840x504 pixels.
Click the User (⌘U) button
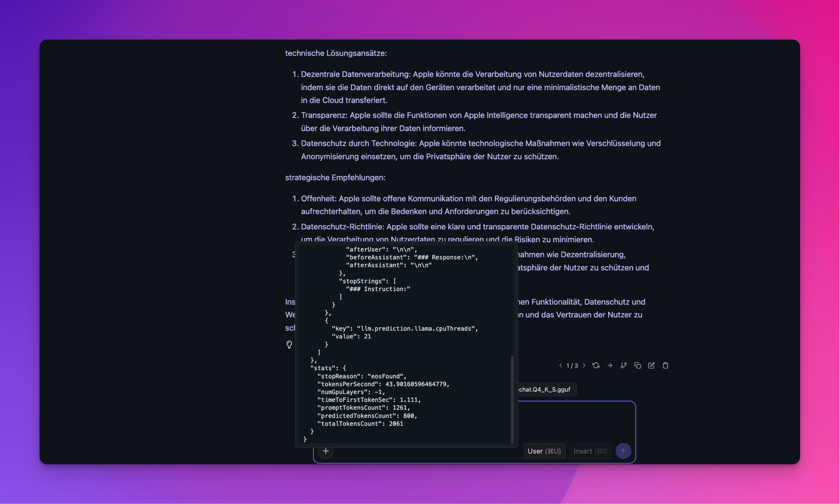point(544,451)
